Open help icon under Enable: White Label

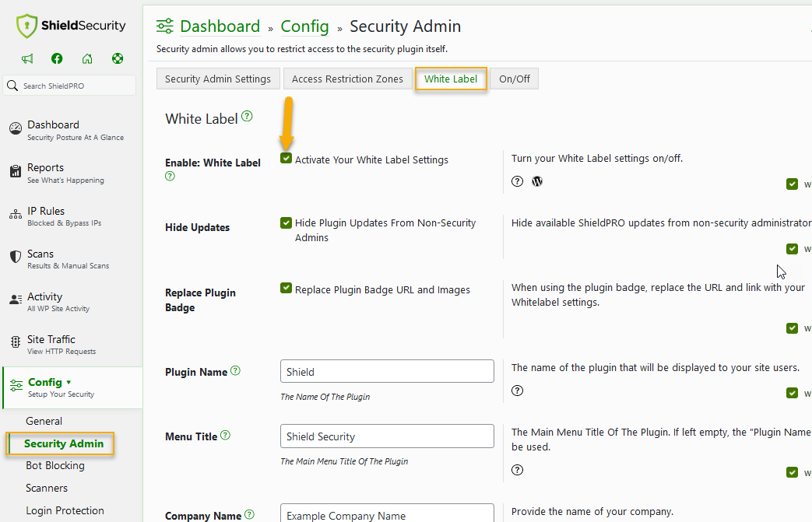pos(170,177)
